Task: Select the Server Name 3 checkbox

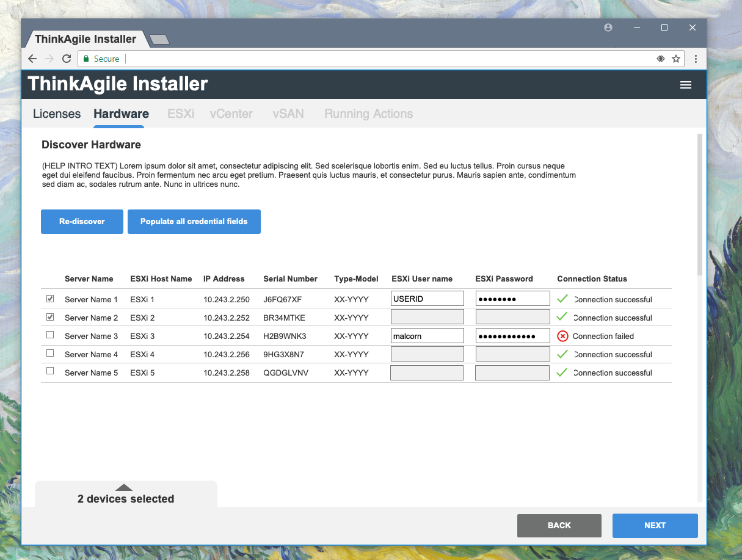Action: coord(50,335)
